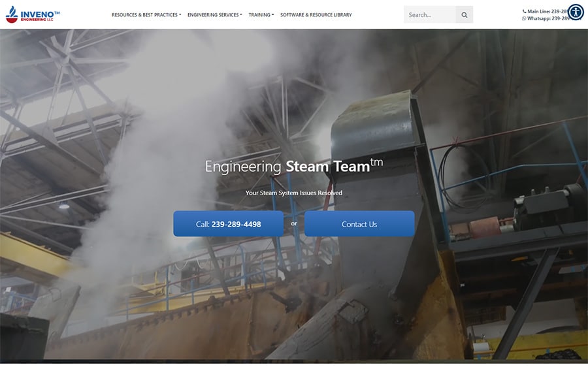Click the 'or' text between the buttons

tap(294, 223)
